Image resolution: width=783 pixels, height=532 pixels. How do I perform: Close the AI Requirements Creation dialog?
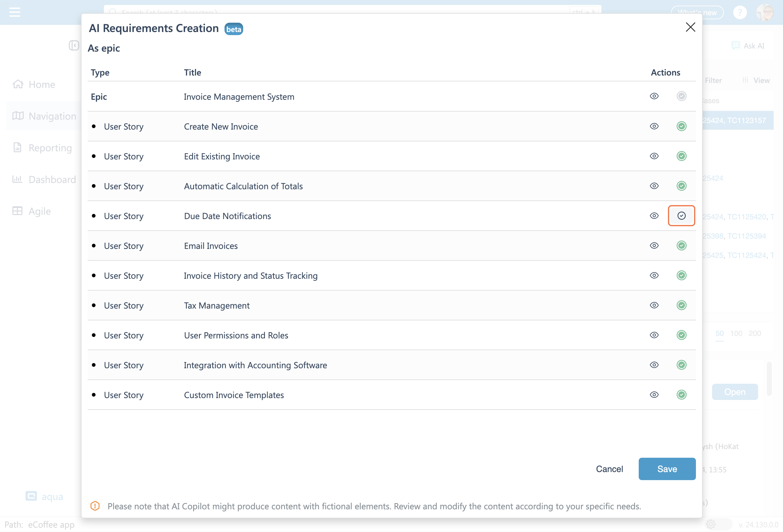click(690, 27)
